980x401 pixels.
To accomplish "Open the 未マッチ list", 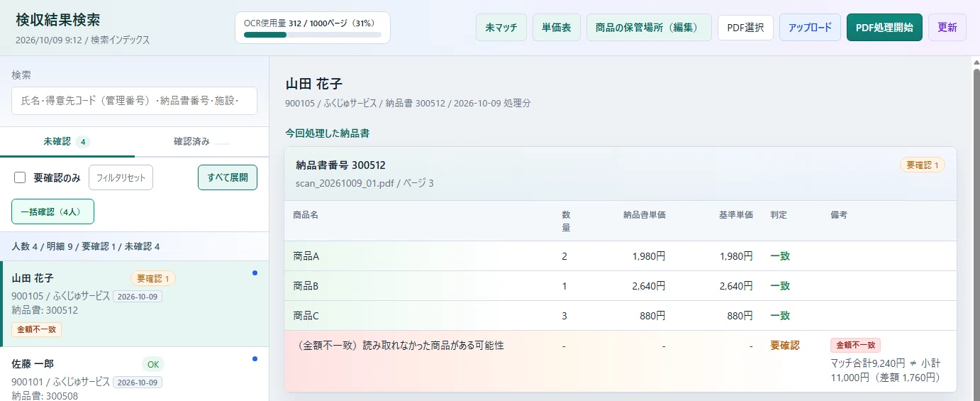I will click(501, 28).
